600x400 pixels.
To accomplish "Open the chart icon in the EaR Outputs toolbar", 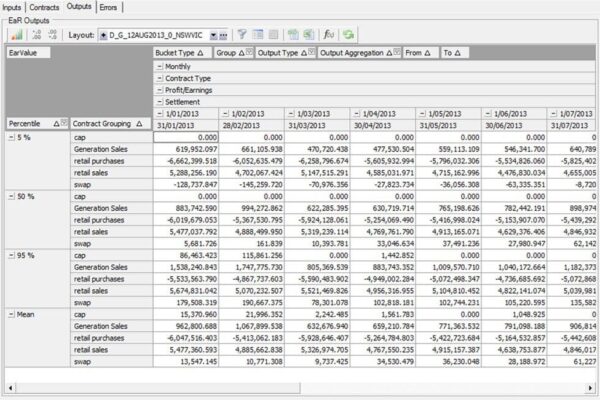I will click(16, 35).
